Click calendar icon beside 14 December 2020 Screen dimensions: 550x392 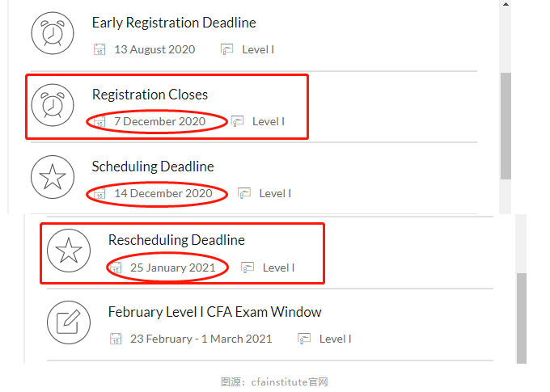coord(99,193)
